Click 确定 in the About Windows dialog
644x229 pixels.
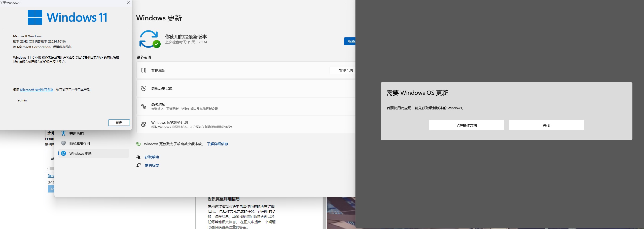[119, 123]
